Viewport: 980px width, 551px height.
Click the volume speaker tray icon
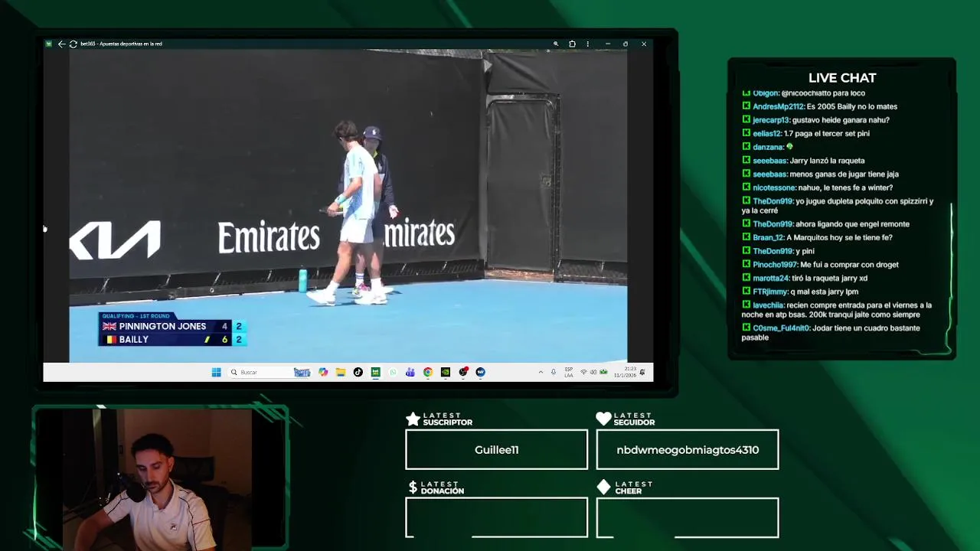click(593, 372)
